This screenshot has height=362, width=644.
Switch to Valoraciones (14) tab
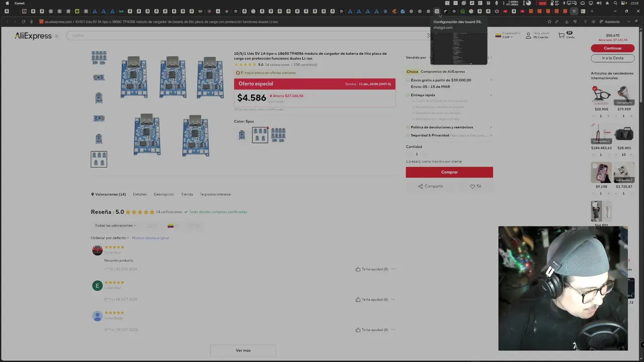pyautogui.click(x=109, y=194)
